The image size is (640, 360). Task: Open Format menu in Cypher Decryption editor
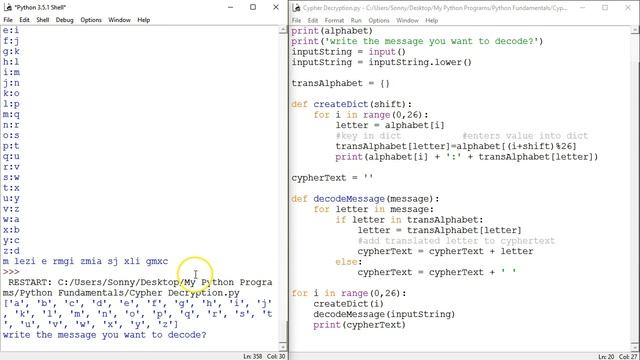(334, 20)
